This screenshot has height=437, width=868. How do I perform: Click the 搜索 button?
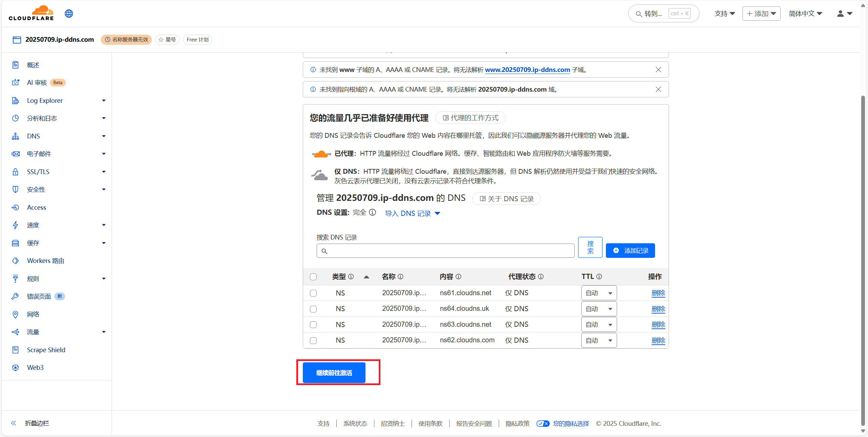590,247
